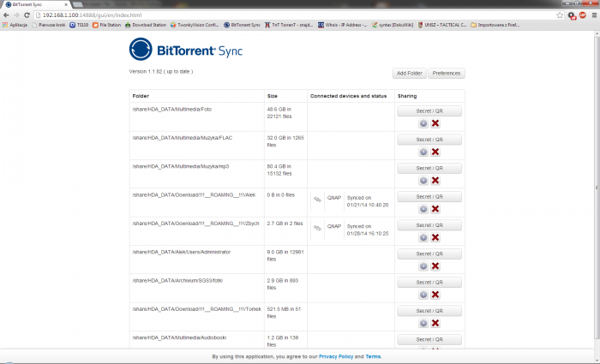
Task: Open settings gear for the ROAMING/Zbych folder
Action: pyautogui.click(x=423, y=238)
